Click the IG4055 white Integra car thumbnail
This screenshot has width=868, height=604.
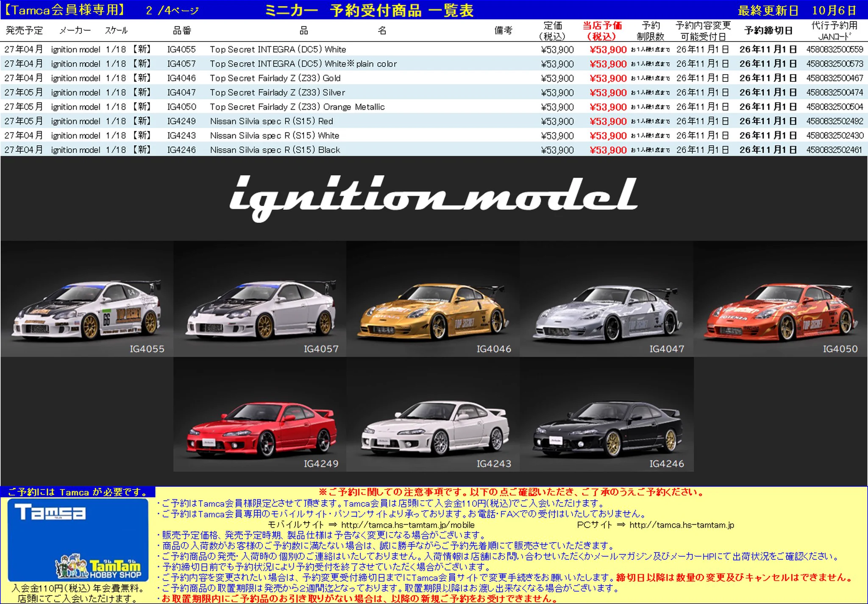[x=87, y=299]
